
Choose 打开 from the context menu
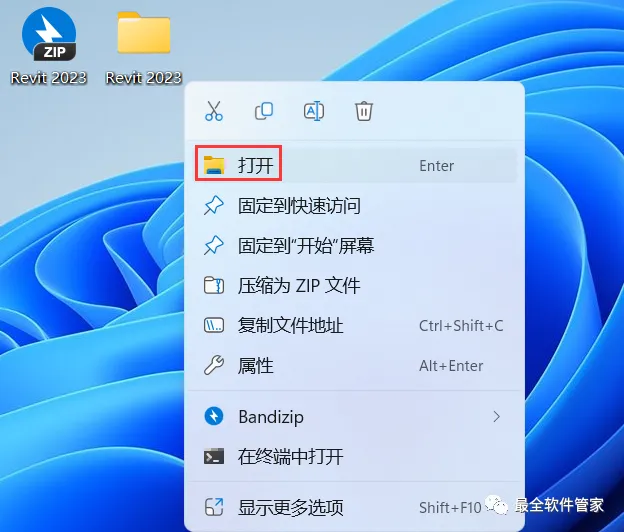pyautogui.click(x=353, y=165)
